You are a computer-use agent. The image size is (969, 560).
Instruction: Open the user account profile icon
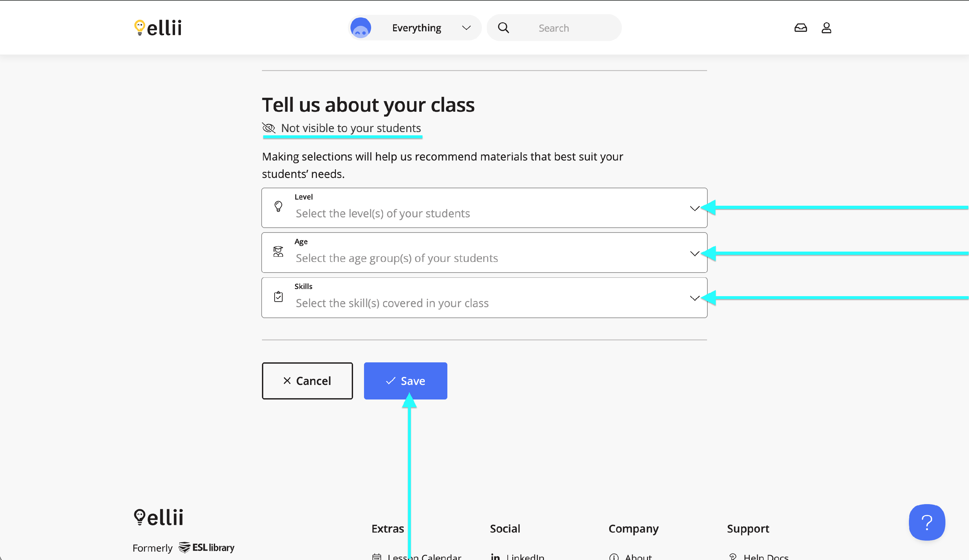pos(826,28)
